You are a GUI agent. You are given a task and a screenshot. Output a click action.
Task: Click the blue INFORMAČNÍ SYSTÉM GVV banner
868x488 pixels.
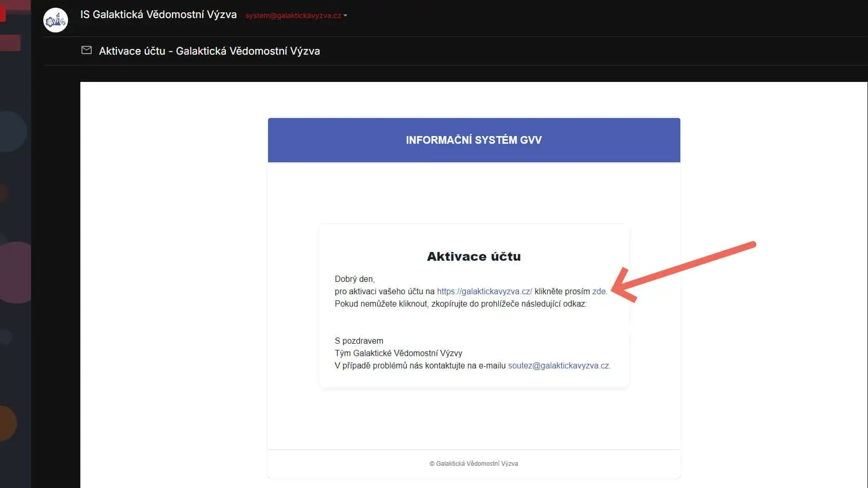click(474, 140)
